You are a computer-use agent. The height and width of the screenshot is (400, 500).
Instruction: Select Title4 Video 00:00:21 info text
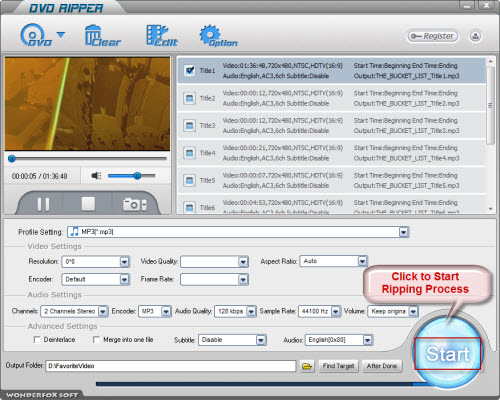[x=283, y=148]
